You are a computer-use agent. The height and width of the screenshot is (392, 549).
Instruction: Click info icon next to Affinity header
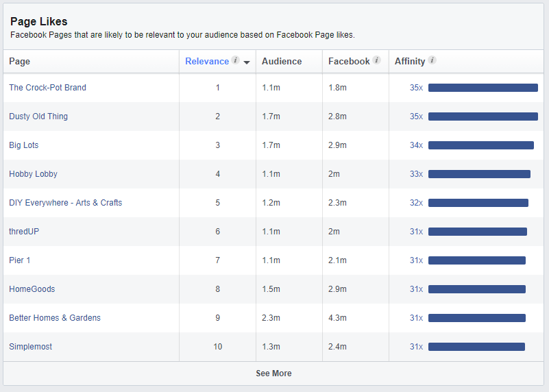click(x=432, y=60)
